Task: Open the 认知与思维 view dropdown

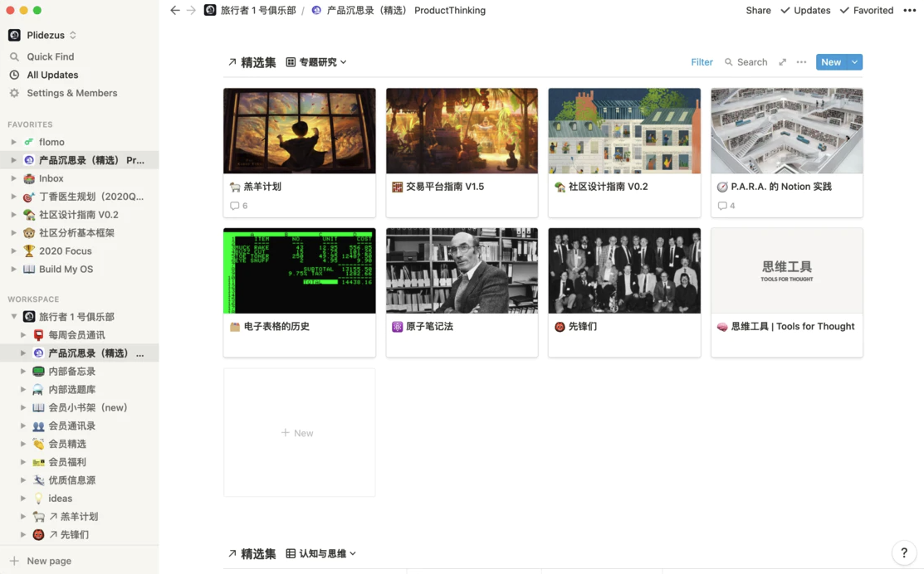Action: point(321,553)
